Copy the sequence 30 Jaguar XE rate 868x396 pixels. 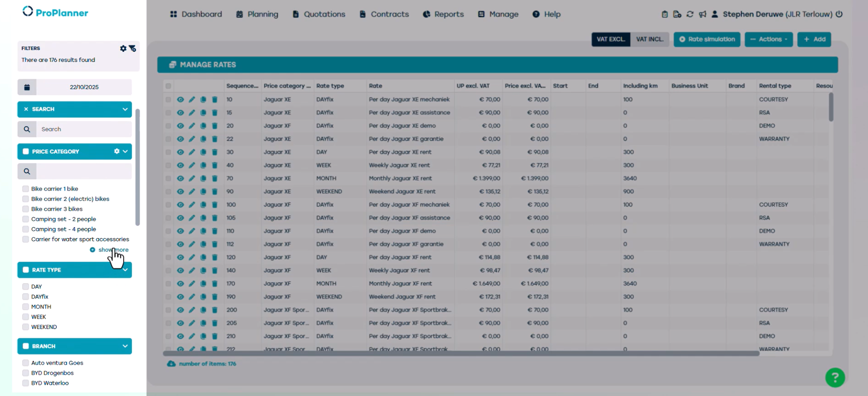click(x=203, y=152)
